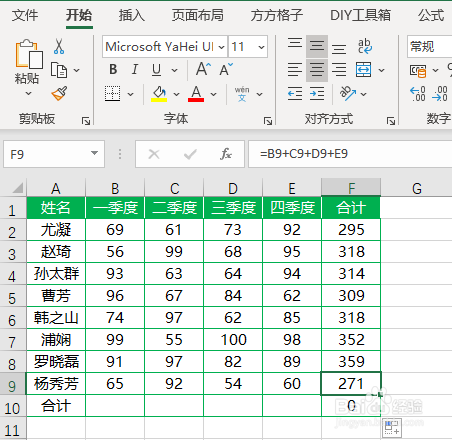This screenshot has height=440, width=452.
Task: Toggle Italic formatting
Action: [135, 69]
